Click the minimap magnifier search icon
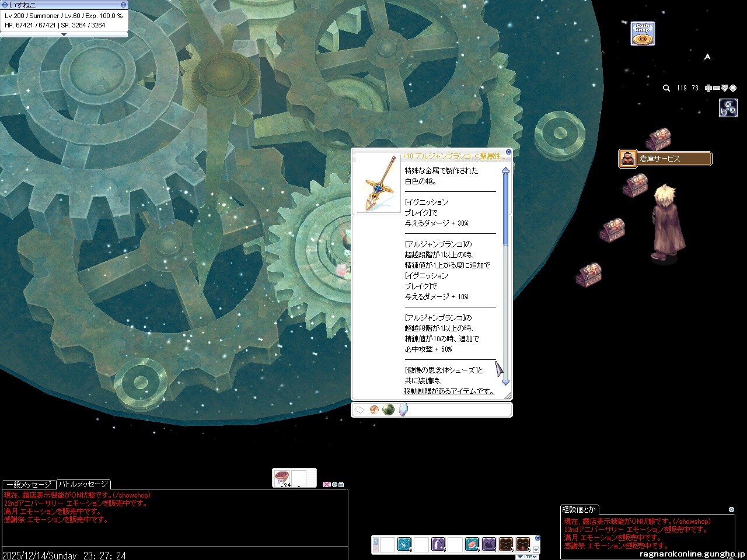 [x=666, y=88]
